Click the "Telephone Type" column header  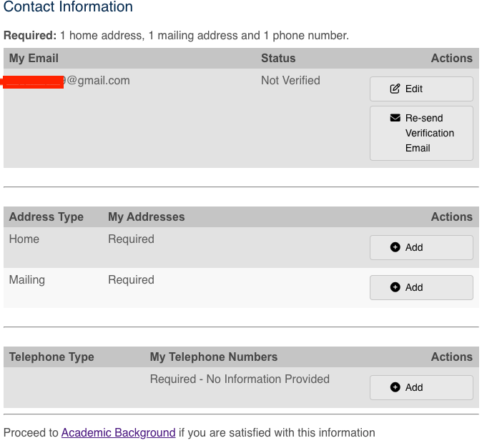(x=51, y=357)
